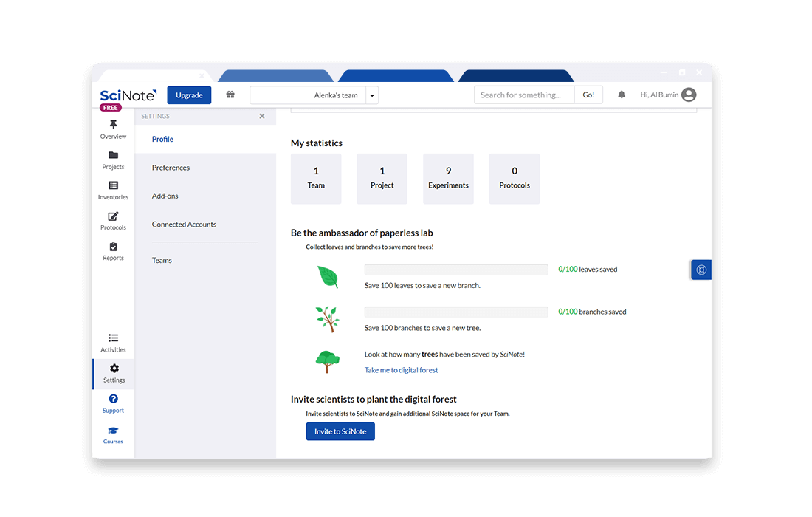Open the Al Bumin profile avatar menu

click(688, 95)
